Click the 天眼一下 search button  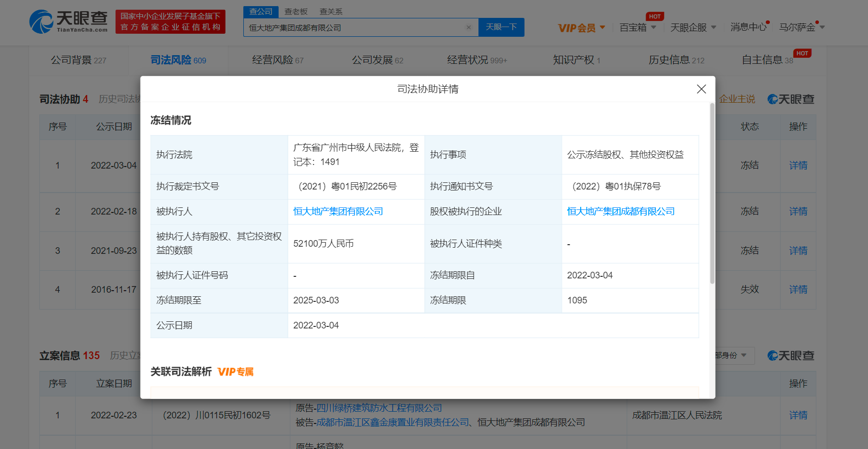[501, 27]
